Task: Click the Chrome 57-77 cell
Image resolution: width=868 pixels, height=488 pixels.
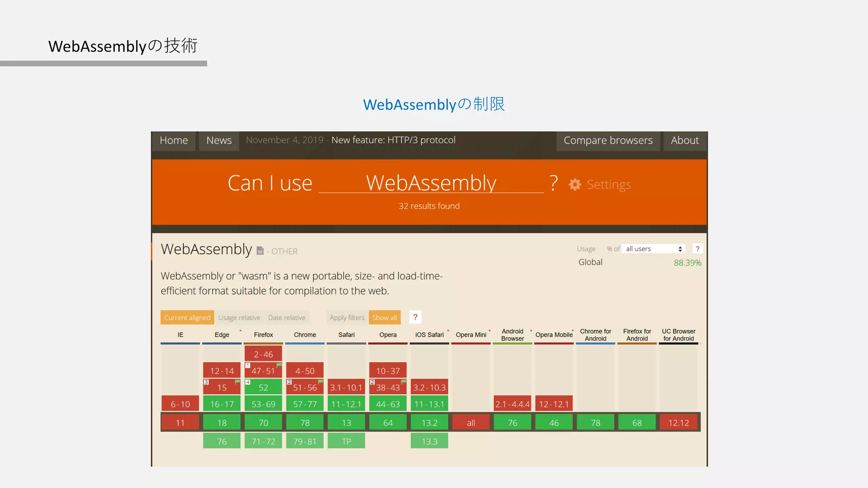Action: click(305, 404)
